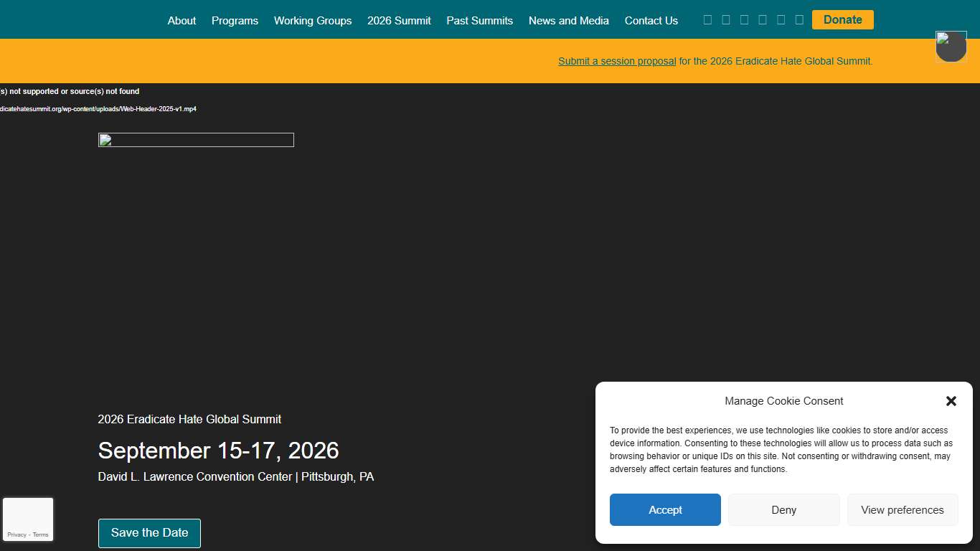The image size is (980, 551).
Task: Open View preferences for cookies
Action: (902, 510)
